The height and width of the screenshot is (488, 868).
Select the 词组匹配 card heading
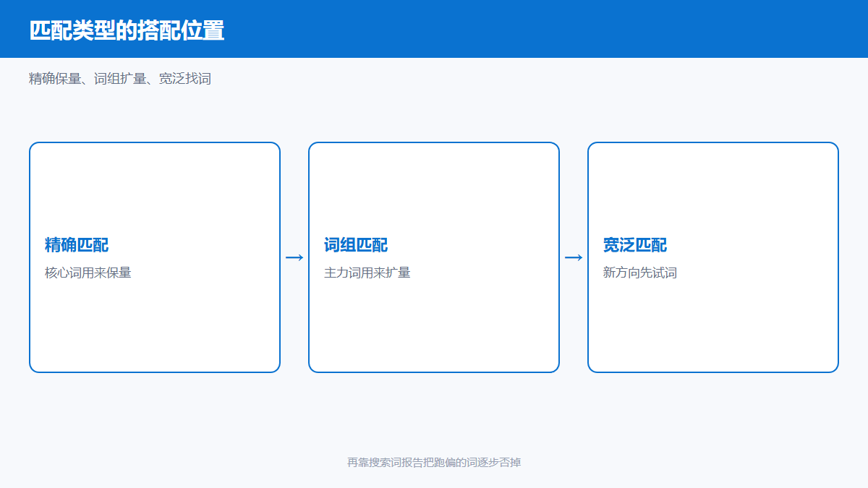click(x=356, y=245)
